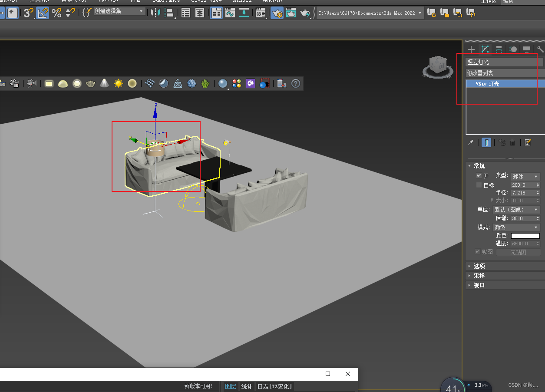
Task: Switch to Motion command panel tab
Action: [x=513, y=49]
